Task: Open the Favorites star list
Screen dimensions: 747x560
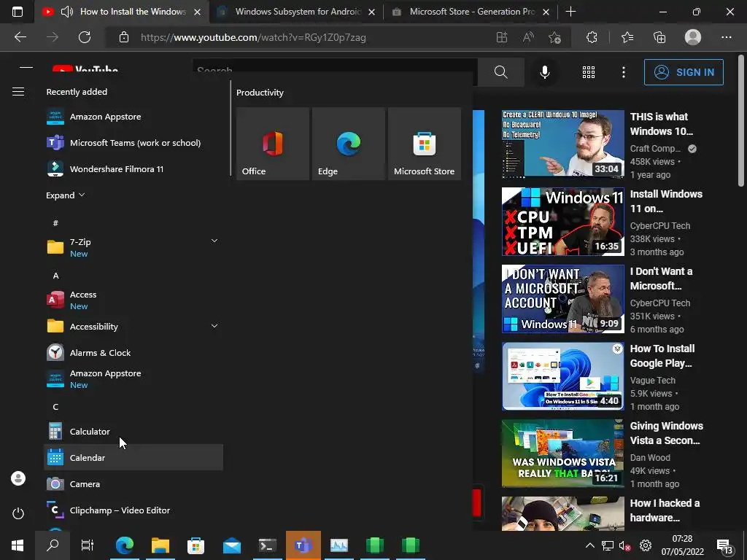Action: click(x=627, y=37)
